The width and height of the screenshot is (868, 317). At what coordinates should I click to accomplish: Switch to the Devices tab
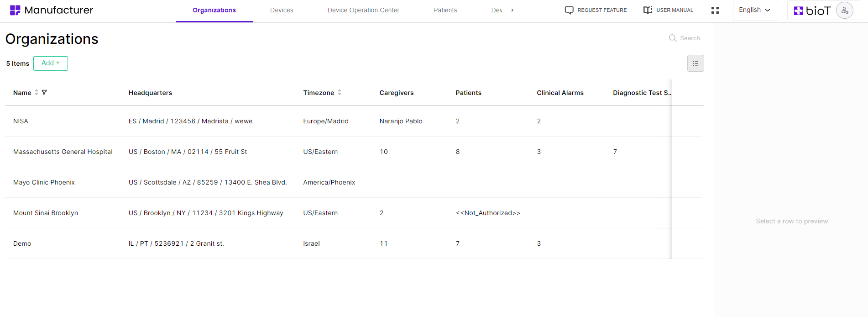[282, 10]
